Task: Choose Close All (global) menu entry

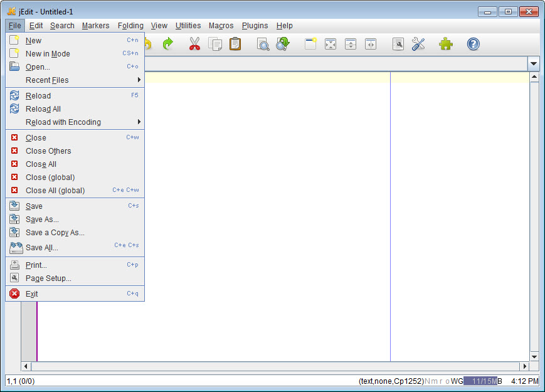Action: [x=75, y=191]
